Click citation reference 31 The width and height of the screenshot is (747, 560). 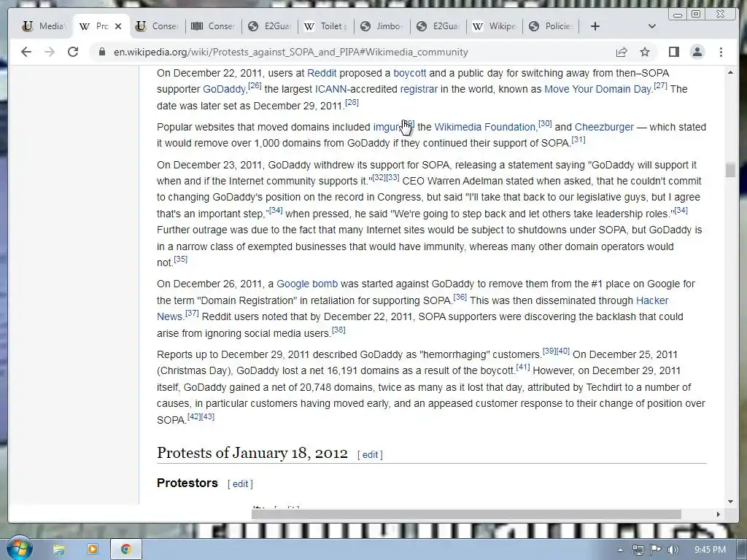[578, 139]
